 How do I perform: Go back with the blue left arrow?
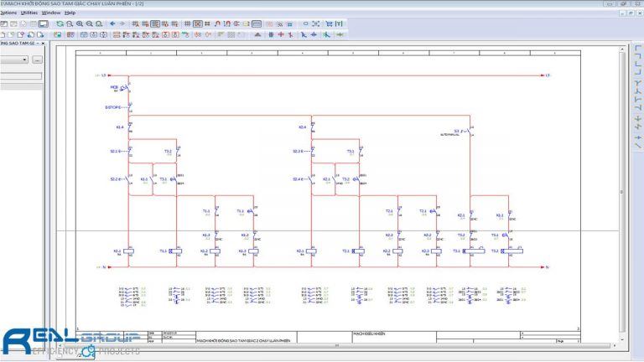[x=112, y=23]
